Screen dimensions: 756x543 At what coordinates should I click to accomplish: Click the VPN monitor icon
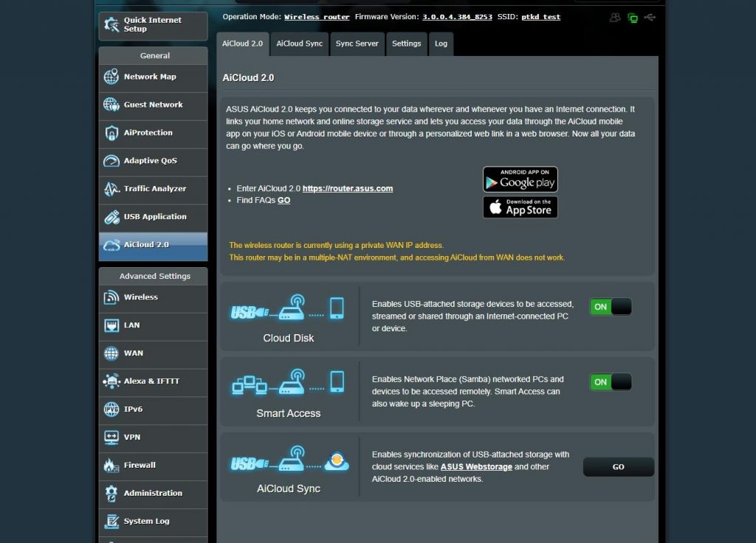pos(111,437)
